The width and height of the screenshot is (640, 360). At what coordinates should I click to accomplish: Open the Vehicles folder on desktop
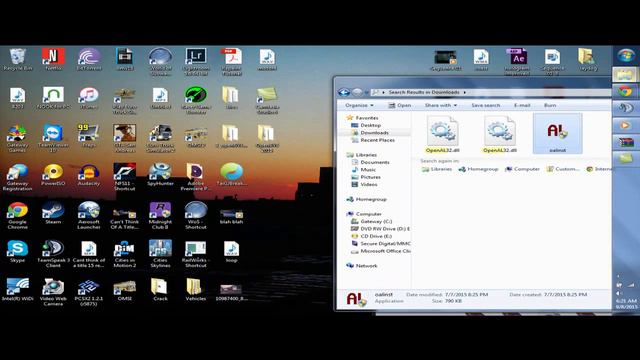(196, 289)
